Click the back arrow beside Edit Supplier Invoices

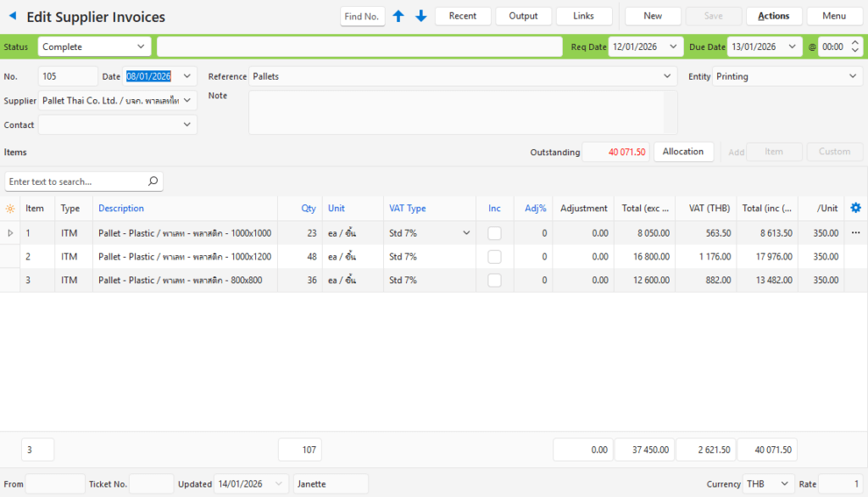13,16
